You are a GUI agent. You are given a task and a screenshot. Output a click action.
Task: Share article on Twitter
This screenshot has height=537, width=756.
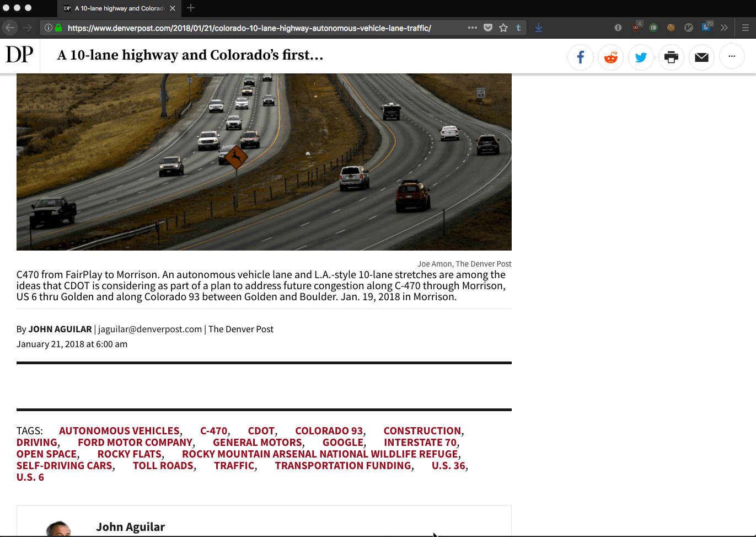641,57
